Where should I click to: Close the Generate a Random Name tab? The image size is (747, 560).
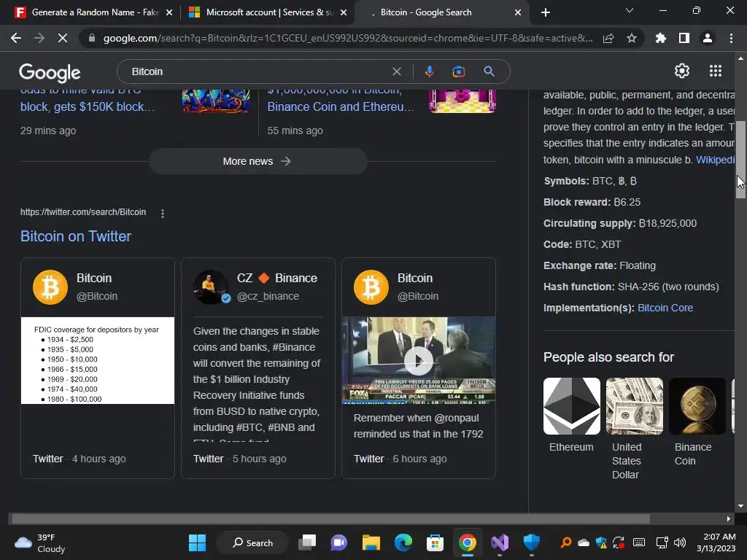coord(169,12)
